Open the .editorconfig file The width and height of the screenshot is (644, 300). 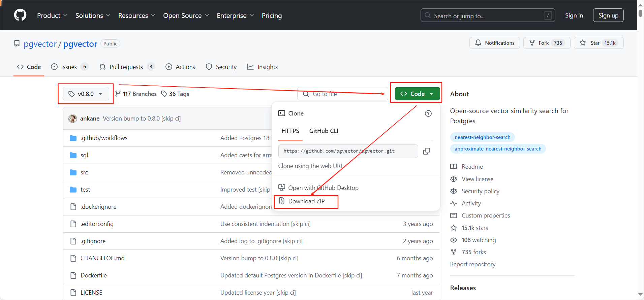tap(97, 224)
